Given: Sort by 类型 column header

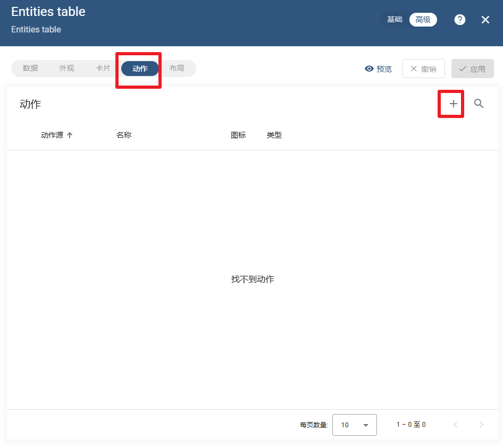Looking at the screenshot, I should (274, 135).
